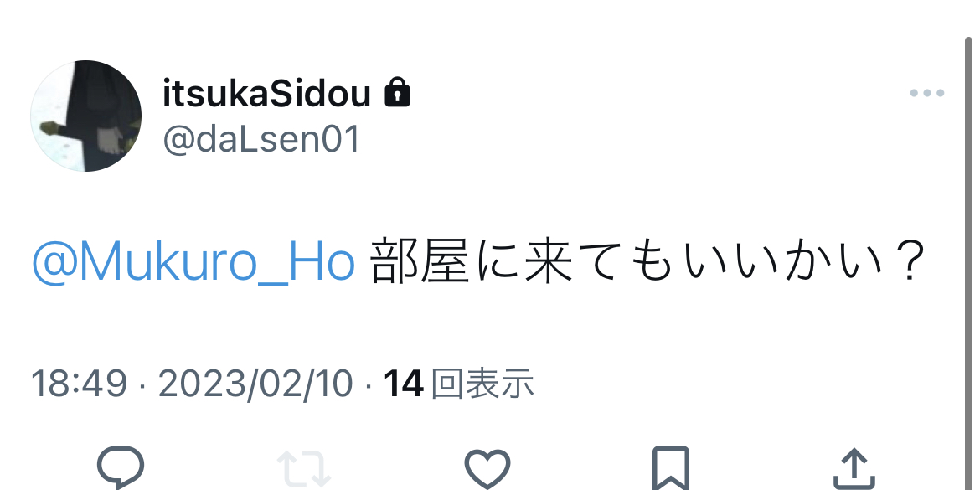
Task: Open the share upload arrow icon
Action: click(x=854, y=469)
